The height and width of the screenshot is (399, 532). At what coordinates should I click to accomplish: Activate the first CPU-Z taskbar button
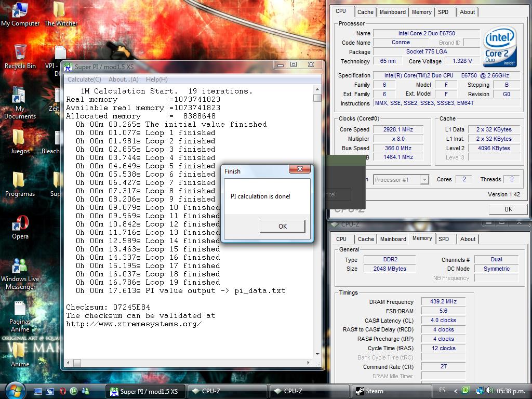coord(227,391)
